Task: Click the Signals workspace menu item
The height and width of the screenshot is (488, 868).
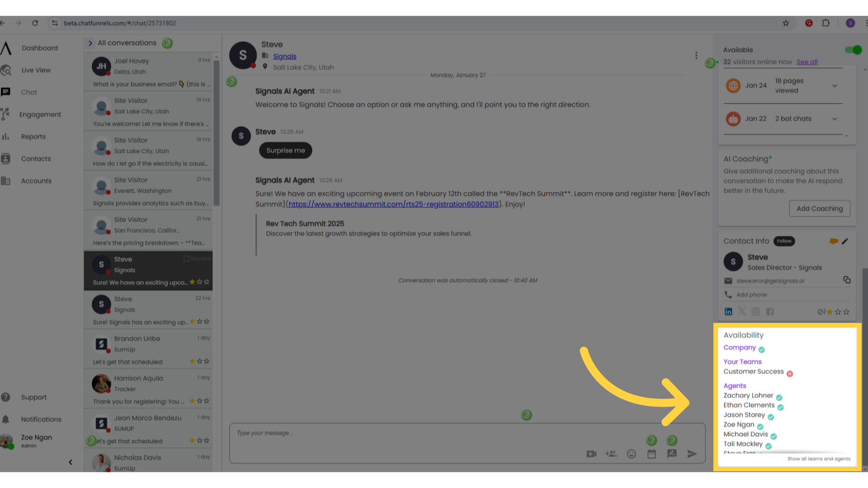Action: pyautogui.click(x=8, y=47)
